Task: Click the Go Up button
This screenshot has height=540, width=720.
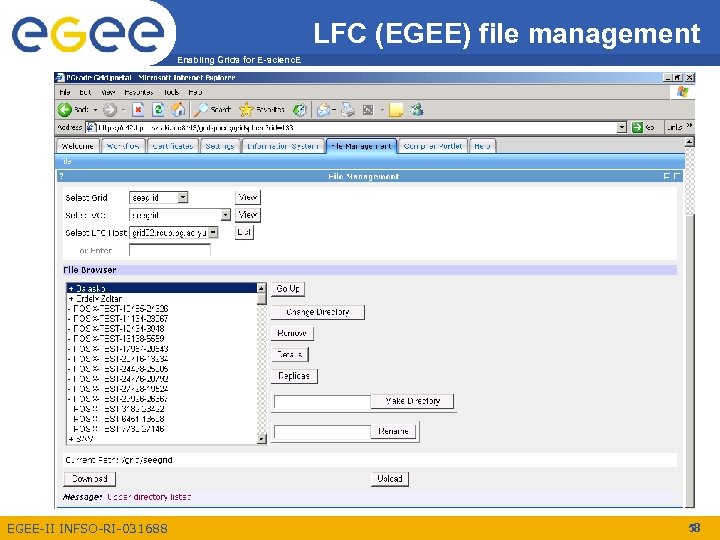Action: (x=288, y=289)
